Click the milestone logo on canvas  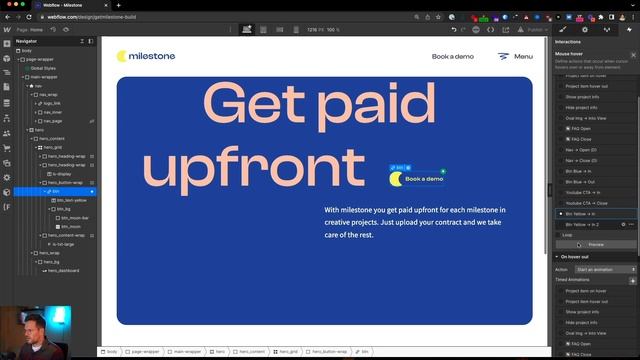146,56
